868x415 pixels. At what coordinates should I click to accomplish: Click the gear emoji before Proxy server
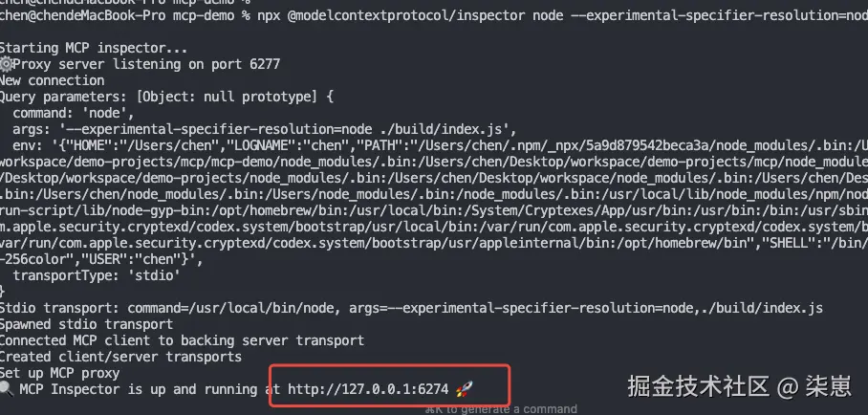click(6, 64)
